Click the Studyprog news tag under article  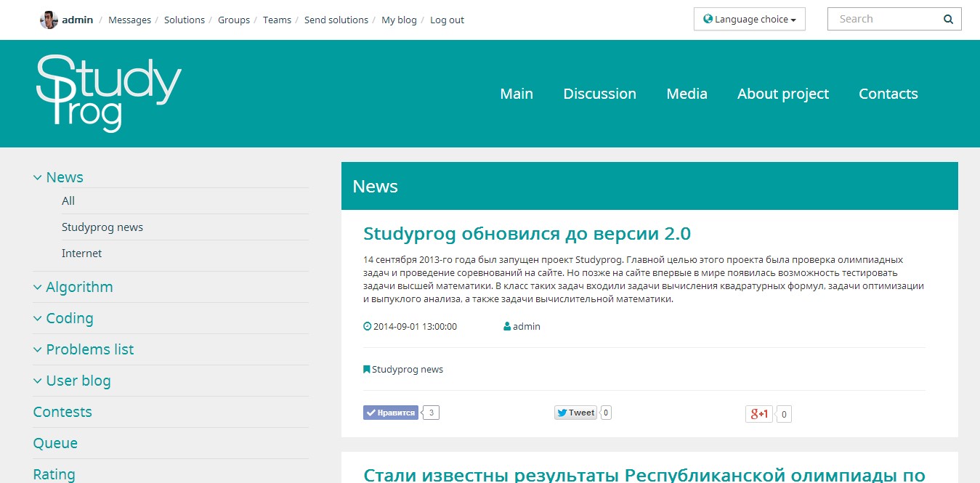coord(408,369)
